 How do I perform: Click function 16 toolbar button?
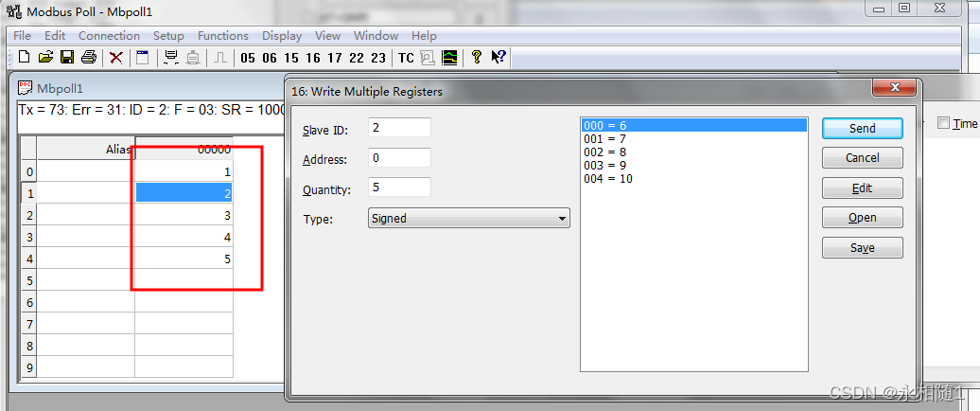[313, 58]
